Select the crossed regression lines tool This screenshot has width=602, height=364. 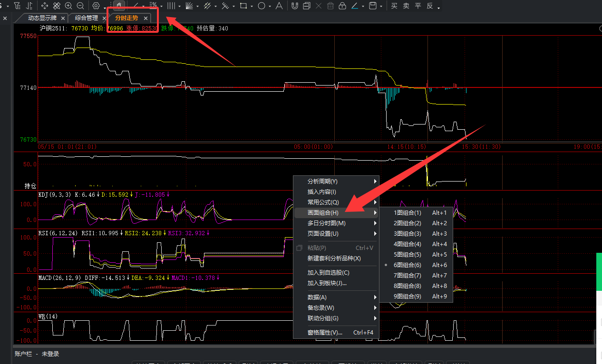pos(225,6)
